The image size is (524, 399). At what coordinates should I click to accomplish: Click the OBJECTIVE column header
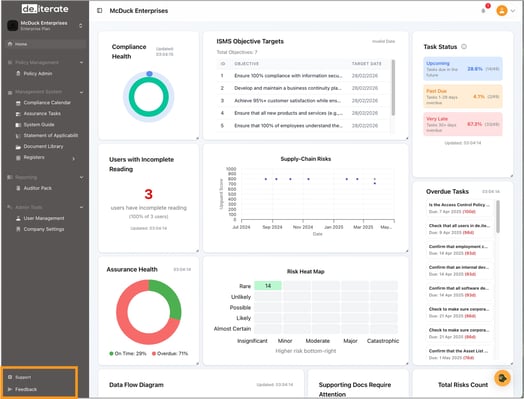(x=247, y=63)
